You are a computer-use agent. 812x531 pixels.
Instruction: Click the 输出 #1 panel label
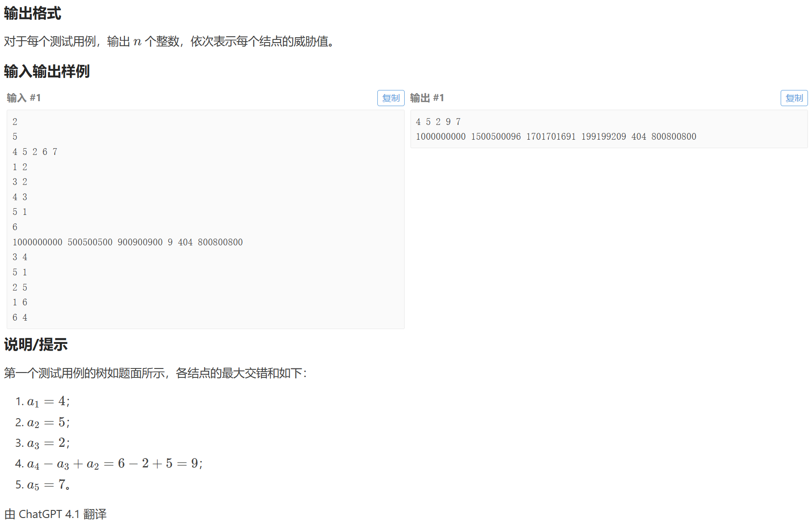(426, 98)
